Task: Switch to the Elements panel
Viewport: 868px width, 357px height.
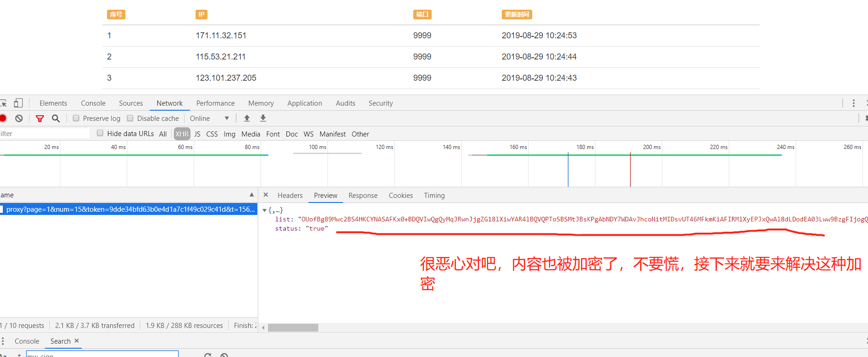Action: point(53,103)
